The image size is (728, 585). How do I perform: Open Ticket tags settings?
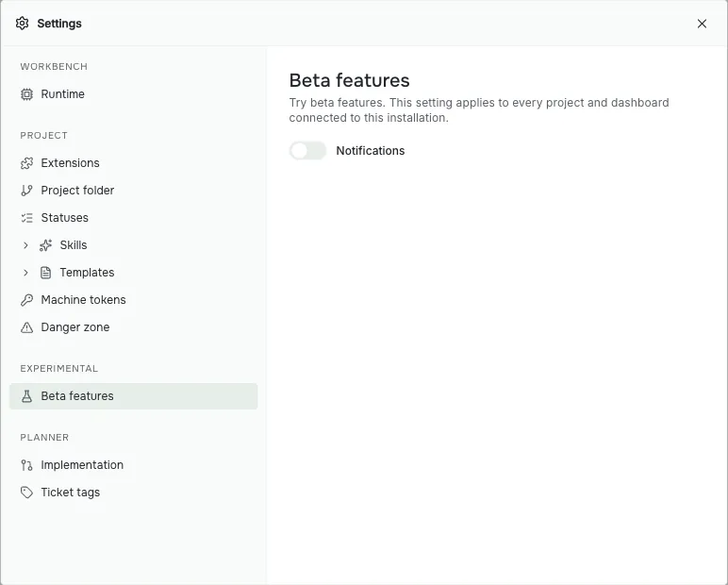134,493
